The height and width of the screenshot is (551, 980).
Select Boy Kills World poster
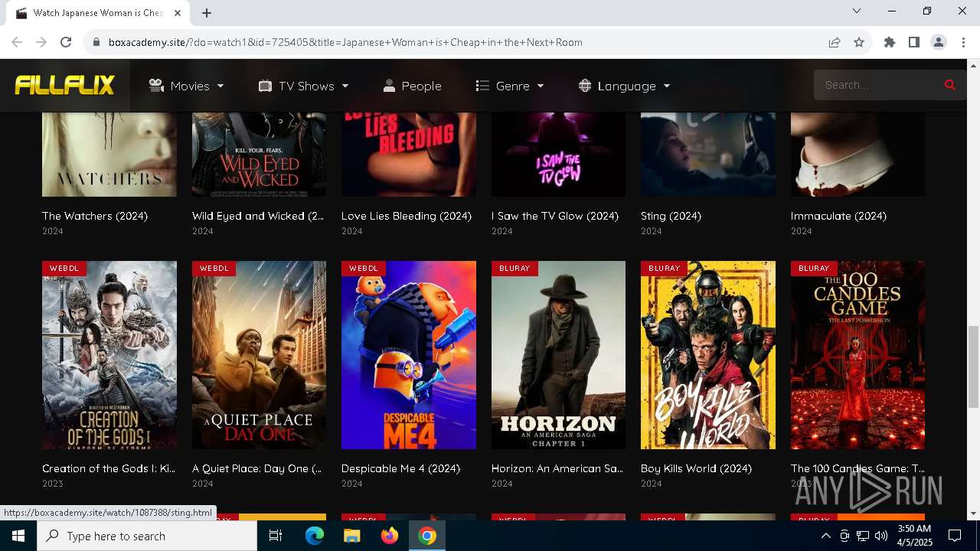708,355
